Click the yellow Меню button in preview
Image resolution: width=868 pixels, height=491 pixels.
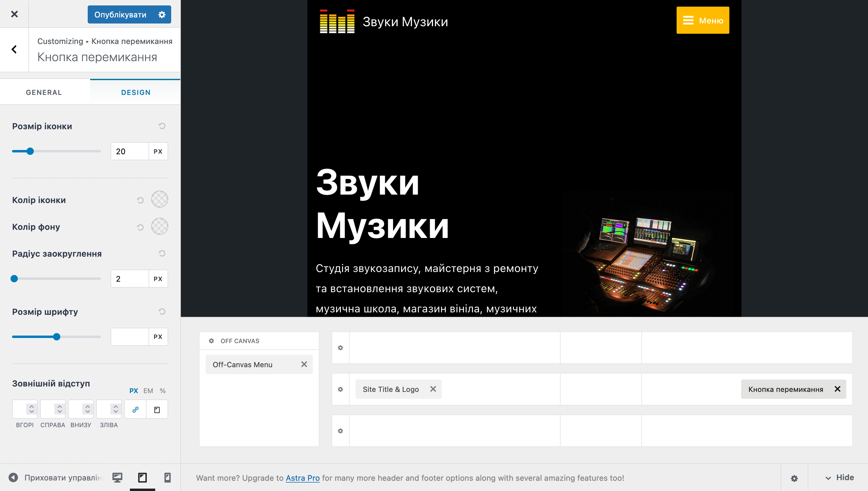(703, 20)
